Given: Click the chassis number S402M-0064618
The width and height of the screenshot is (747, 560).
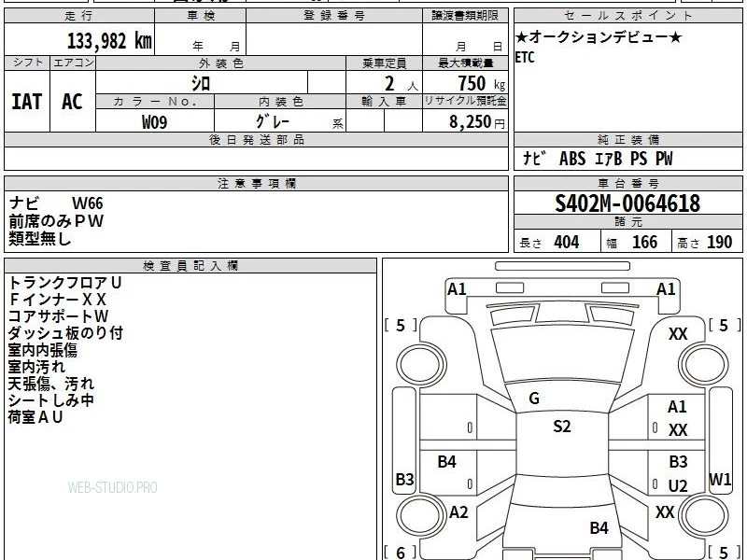Looking at the screenshot, I should pos(627,203).
